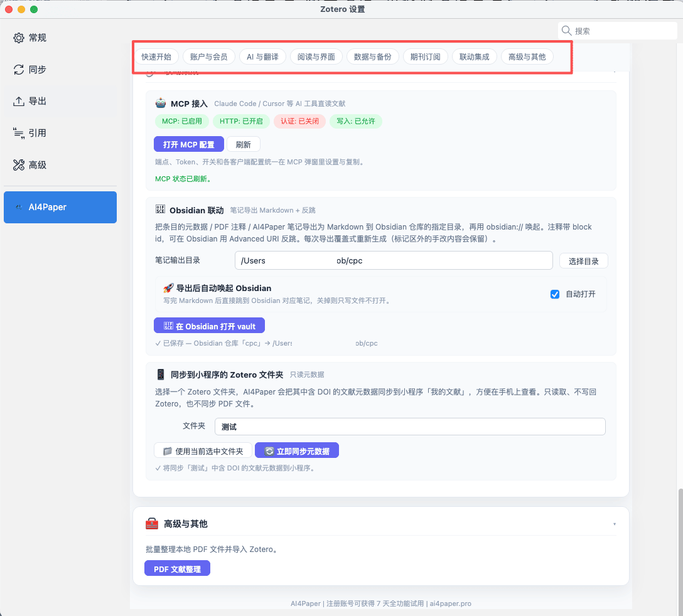
Task: Click the red toolbox icon by 高级与其他
Action: (151, 523)
